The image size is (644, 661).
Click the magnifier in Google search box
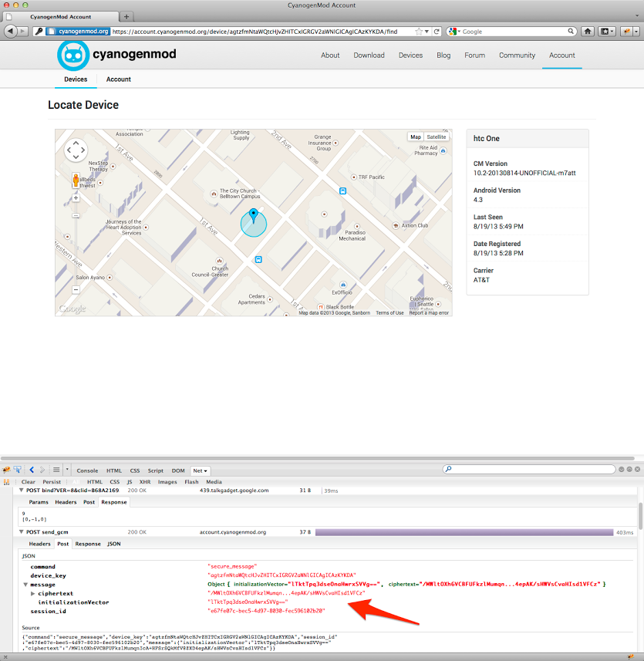point(571,31)
